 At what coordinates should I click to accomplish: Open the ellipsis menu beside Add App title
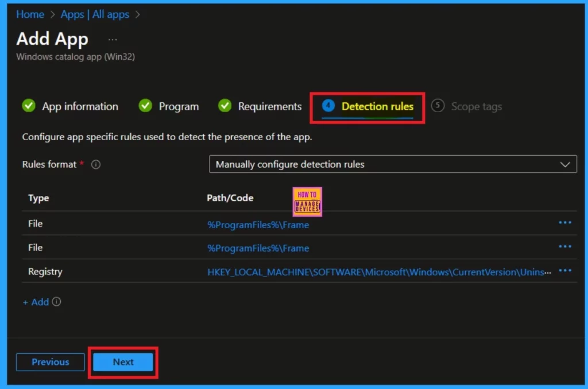[x=113, y=40]
